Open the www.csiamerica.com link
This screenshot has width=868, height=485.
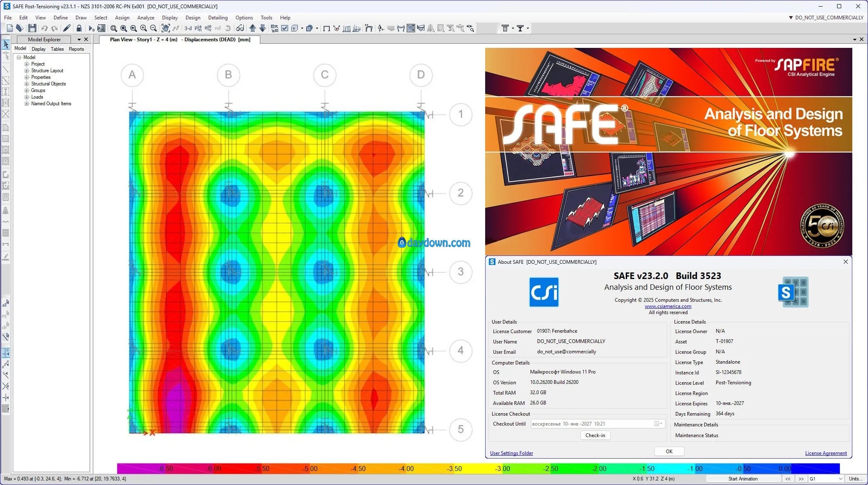668,306
